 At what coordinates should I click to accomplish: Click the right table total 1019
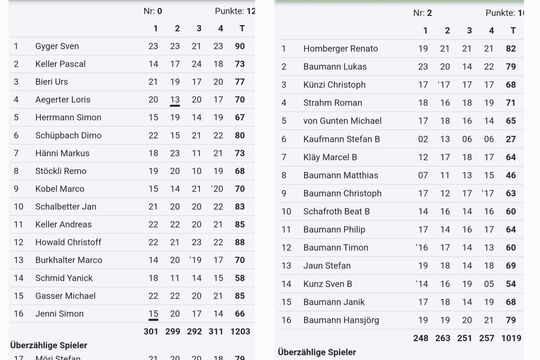point(511,338)
